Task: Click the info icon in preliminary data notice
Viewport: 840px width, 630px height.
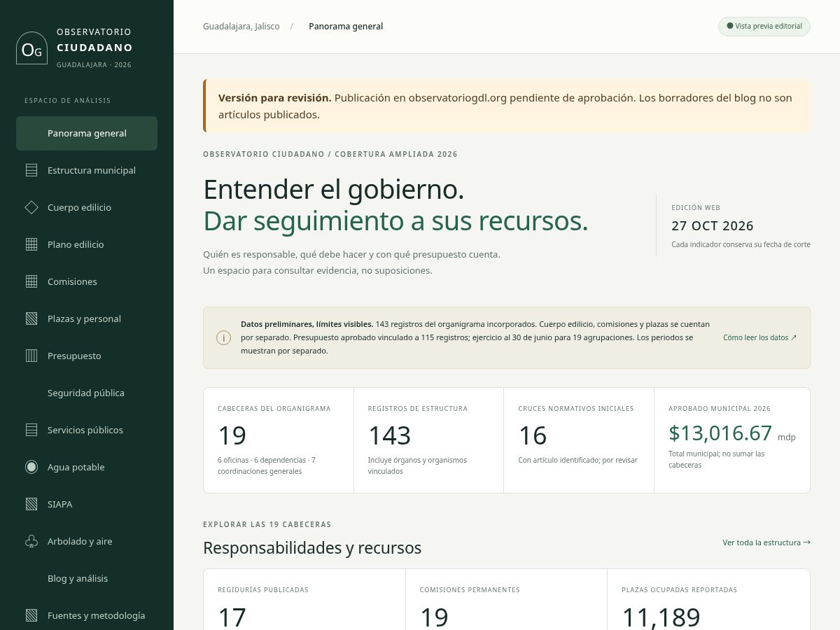Action: (223, 338)
